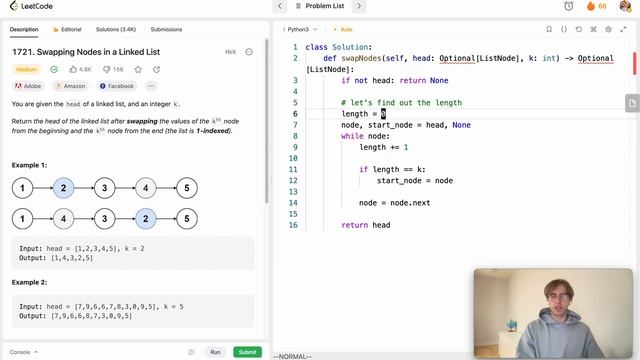
Task: Click code line 6 'length = 0'
Action: pos(363,114)
